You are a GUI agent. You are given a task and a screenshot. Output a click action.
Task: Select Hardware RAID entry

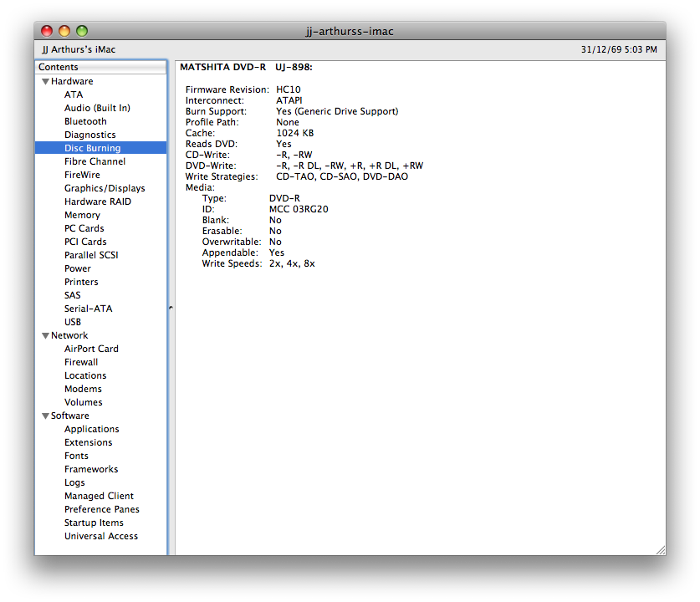tap(98, 202)
